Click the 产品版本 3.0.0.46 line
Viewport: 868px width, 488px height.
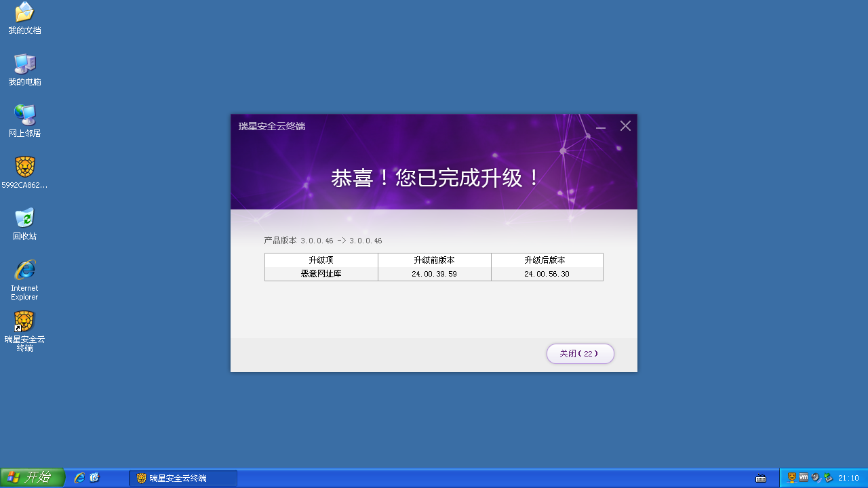[323, 241]
